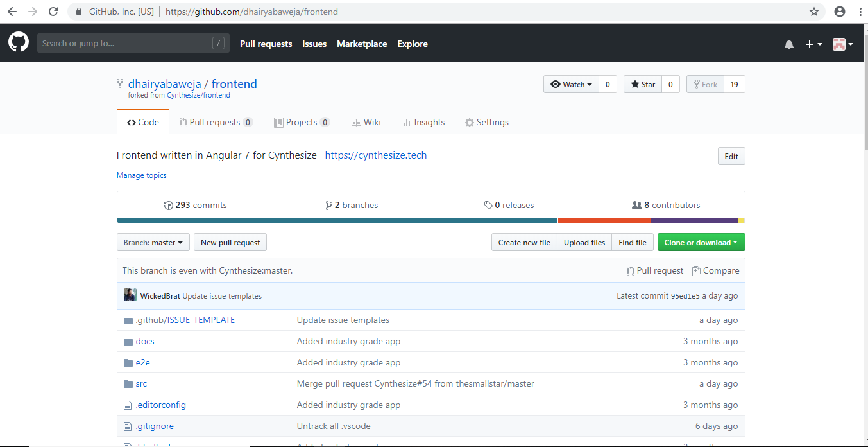Click the browser address bar URL
The width and height of the screenshot is (868, 447).
(251, 12)
